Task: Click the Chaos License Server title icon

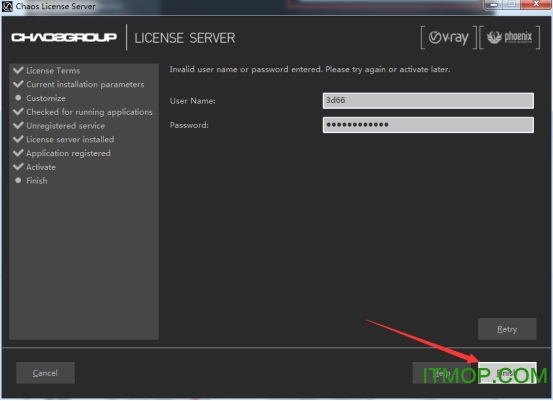Action: coord(7,6)
